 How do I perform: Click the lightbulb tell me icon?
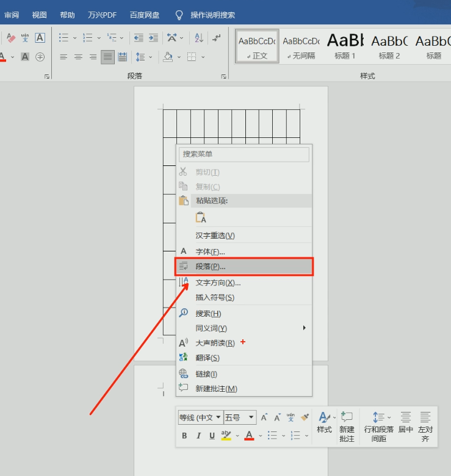(179, 15)
